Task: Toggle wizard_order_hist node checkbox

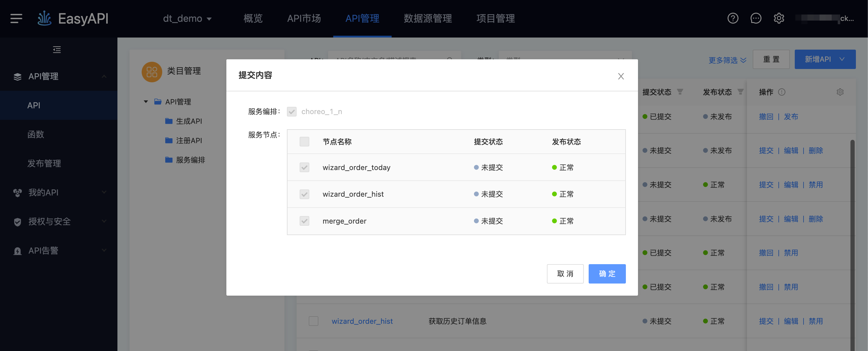Action: (x=304, y=194)
